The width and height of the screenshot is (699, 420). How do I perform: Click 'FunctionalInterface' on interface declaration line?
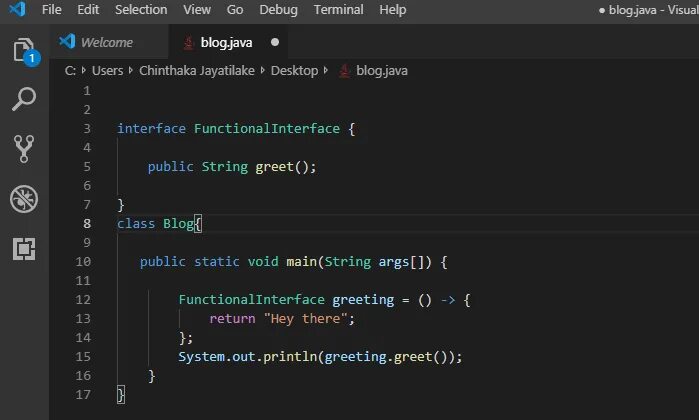pos(267,128)
